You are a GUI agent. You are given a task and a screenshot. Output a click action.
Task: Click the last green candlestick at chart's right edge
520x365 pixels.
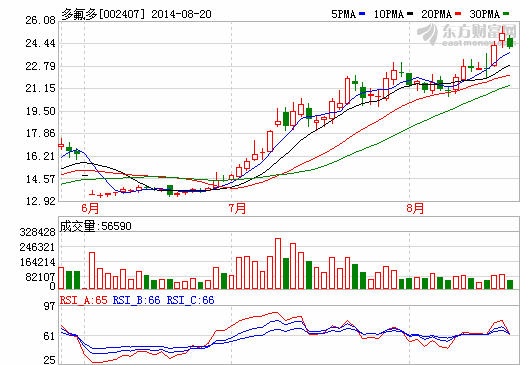(510, 42)
